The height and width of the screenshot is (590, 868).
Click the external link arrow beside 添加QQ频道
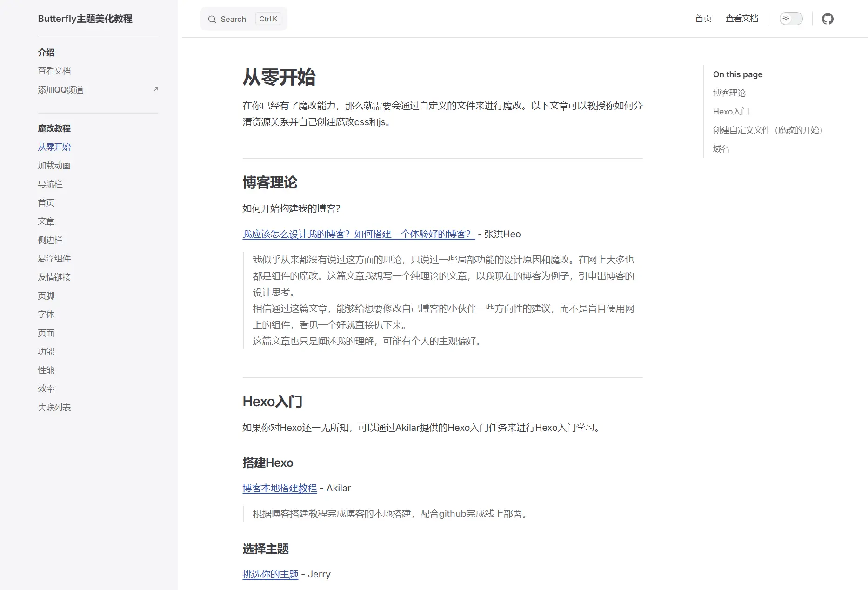pos(156,89)
